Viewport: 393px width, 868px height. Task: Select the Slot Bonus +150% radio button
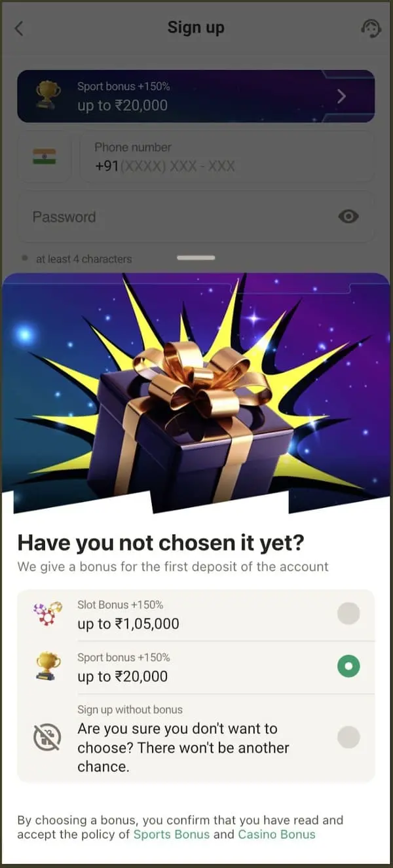[348, 614]
